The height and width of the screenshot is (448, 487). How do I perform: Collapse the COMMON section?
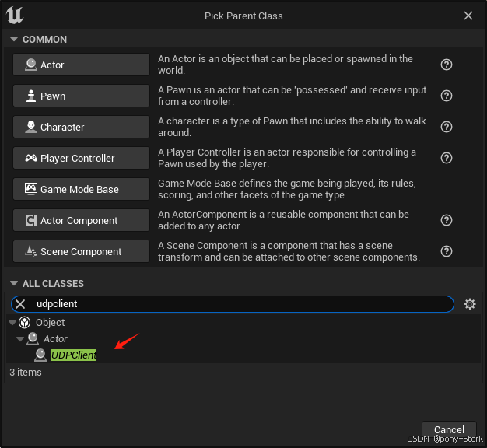[14, 39]
